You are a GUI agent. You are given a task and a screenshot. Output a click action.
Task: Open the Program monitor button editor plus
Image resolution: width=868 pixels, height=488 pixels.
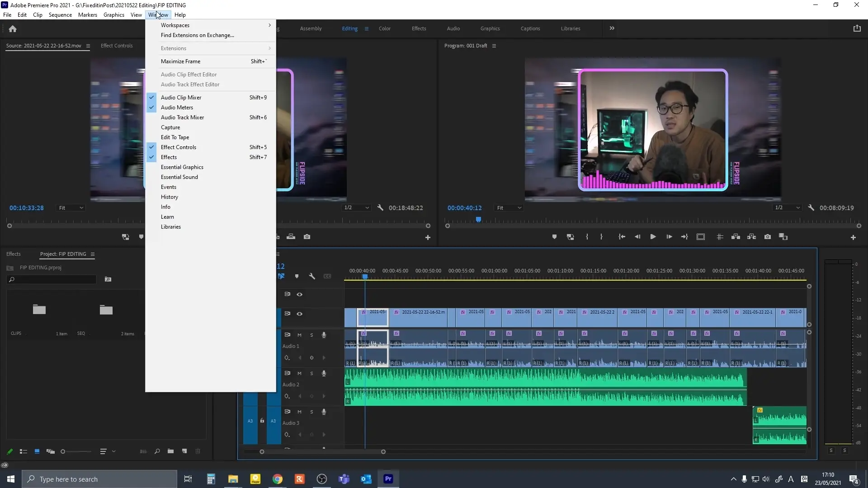pyautogui.click(x=853, y=238)
